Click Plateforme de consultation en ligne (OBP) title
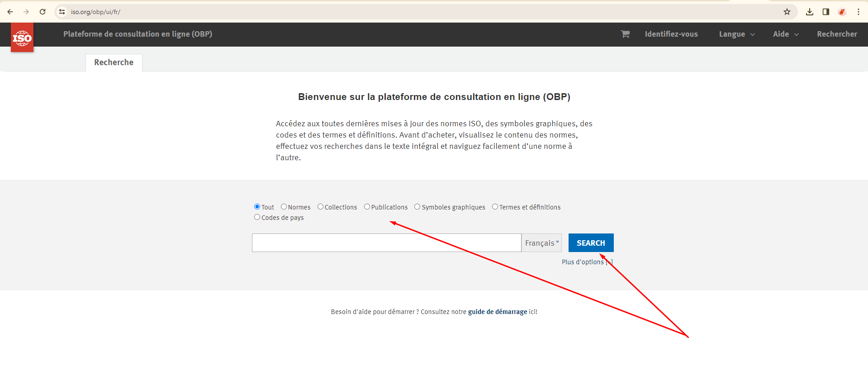868x376 pixels. (x=138, y=34)
